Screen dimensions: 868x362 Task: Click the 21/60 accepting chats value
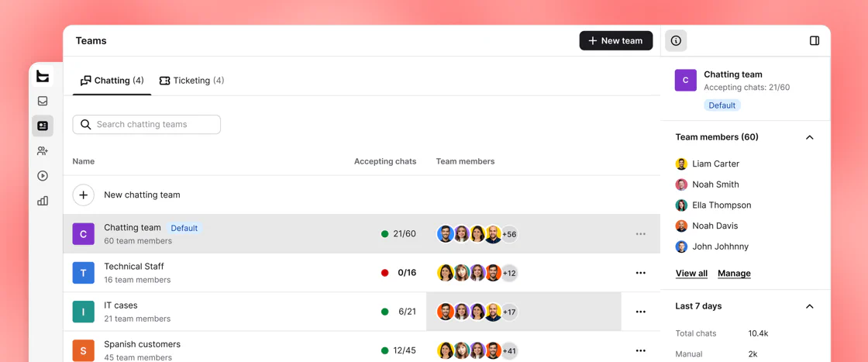pos(405,233)
